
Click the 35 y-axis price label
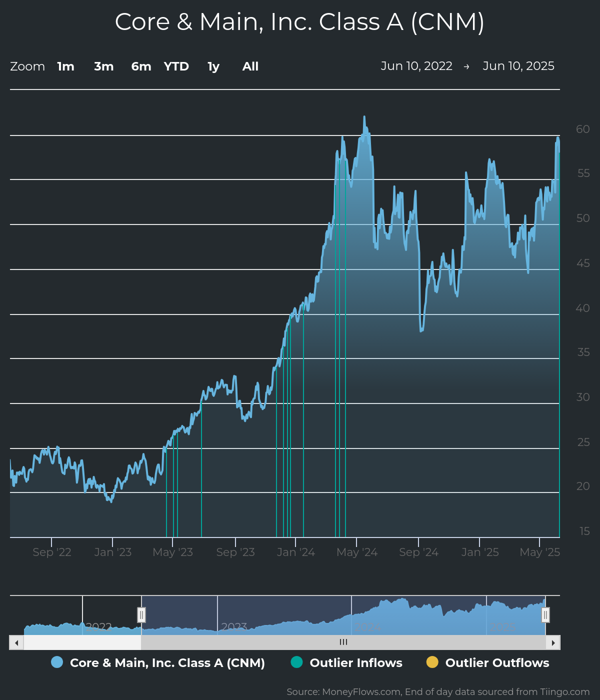click(583, 352)
